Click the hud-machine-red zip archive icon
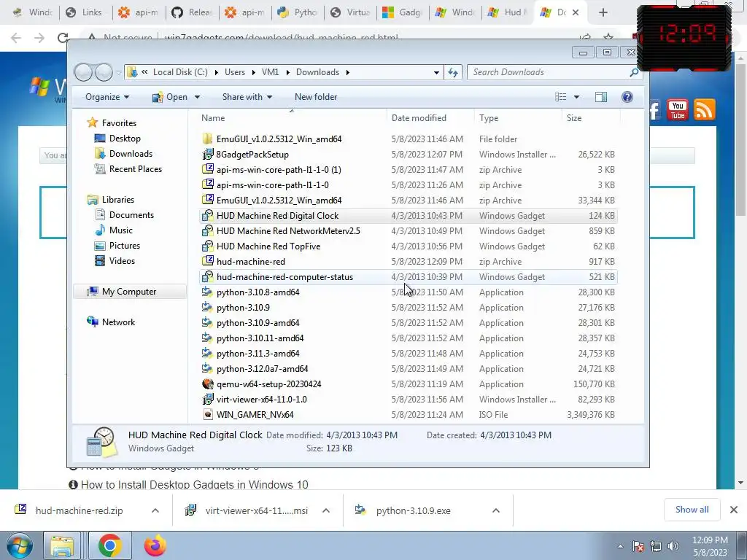747x560 pixels. coord(207,262)
